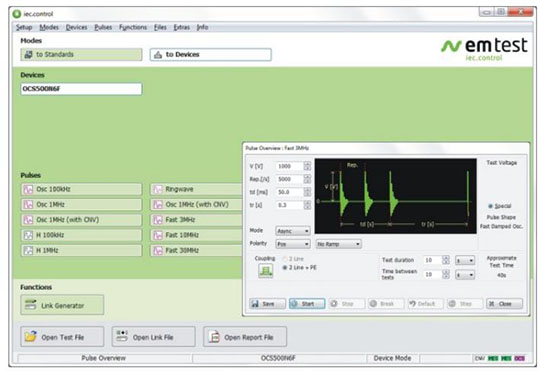Click the Osc 1MHz pulse icon in left column

[x=28, y=205]
